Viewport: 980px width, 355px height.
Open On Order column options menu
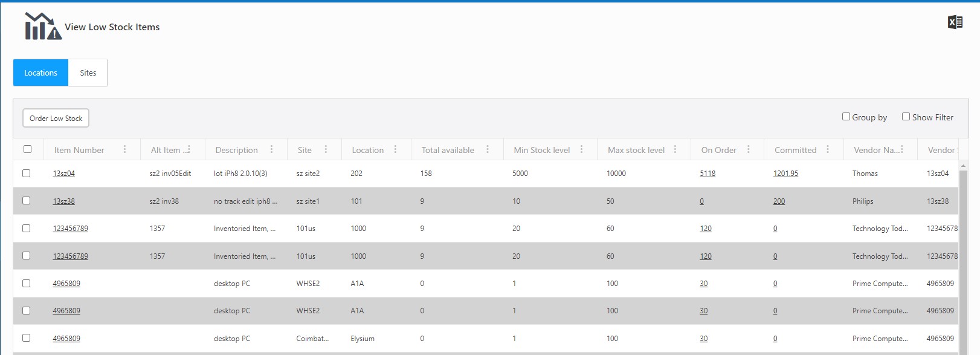[748, 149]
